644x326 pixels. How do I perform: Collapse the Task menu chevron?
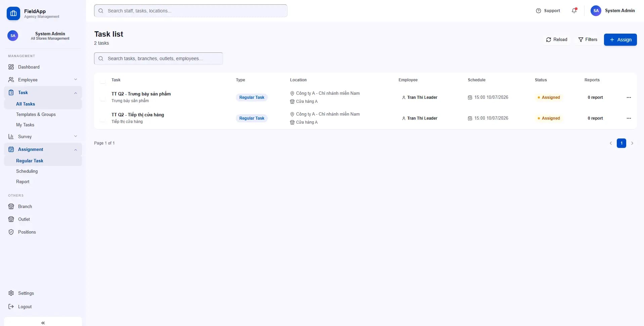(76, 93)
